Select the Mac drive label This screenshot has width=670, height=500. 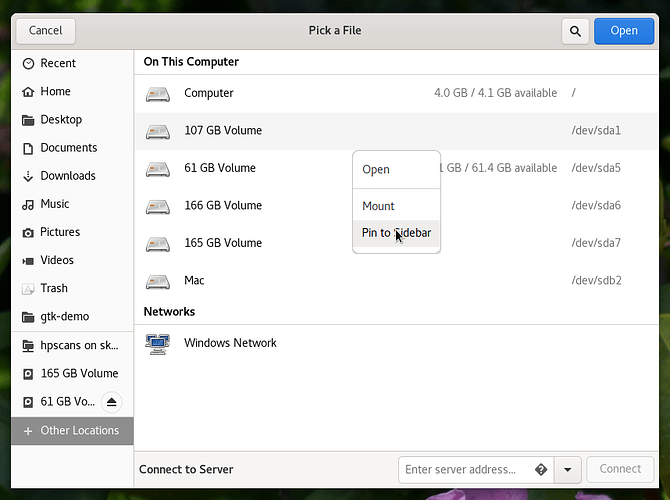194,281
